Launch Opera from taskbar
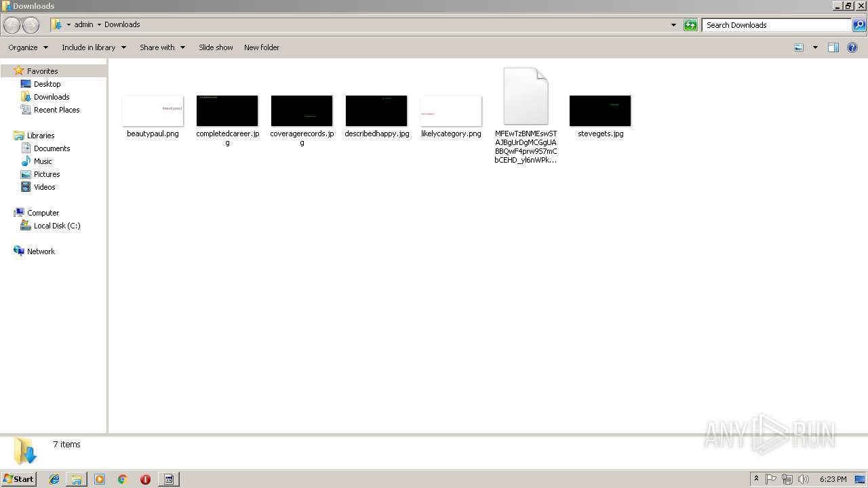Viewport: 868px width, 488px height. [145, 479]
